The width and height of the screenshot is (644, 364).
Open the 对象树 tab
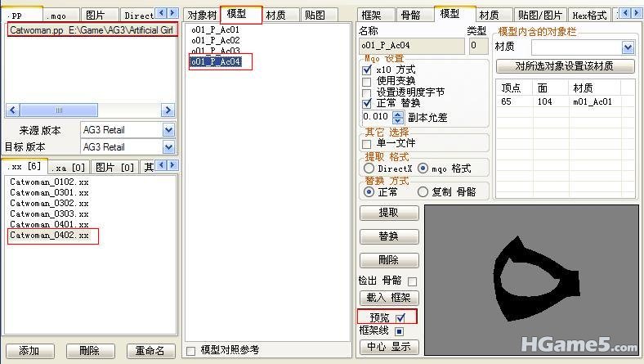pyautogui.click(x=202, y=15)
